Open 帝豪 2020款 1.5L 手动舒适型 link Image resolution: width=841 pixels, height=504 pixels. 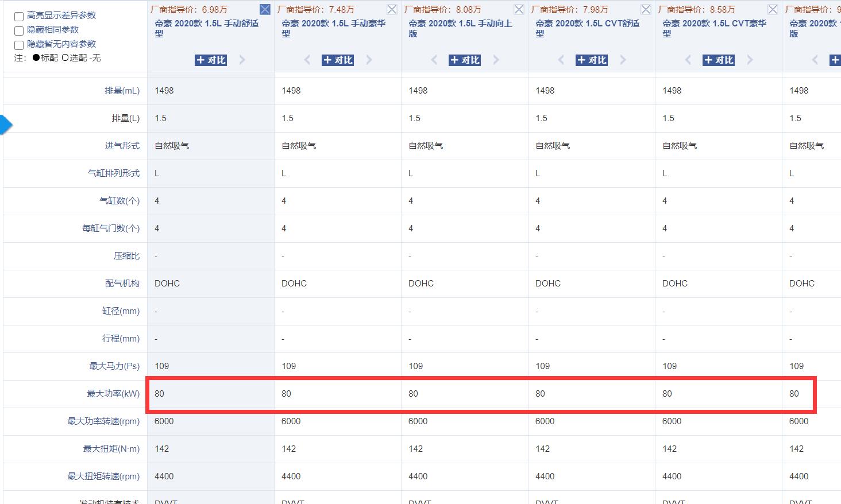(207, 29)
